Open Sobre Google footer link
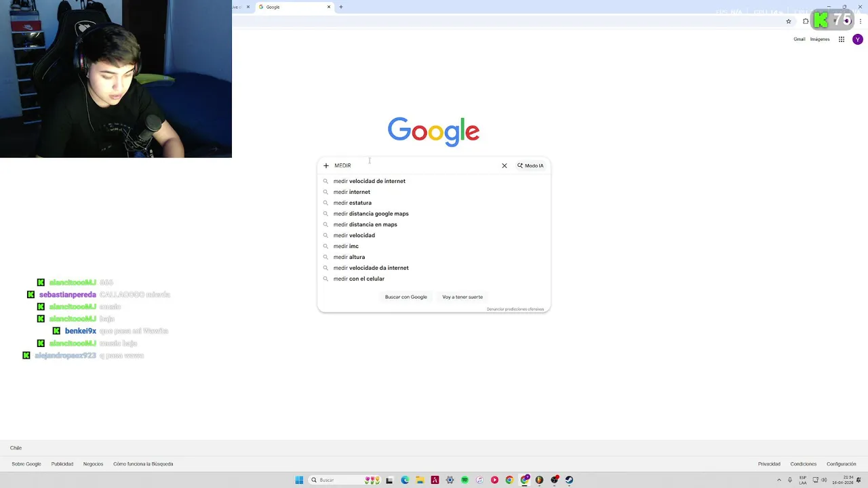 tap(26, 464)
